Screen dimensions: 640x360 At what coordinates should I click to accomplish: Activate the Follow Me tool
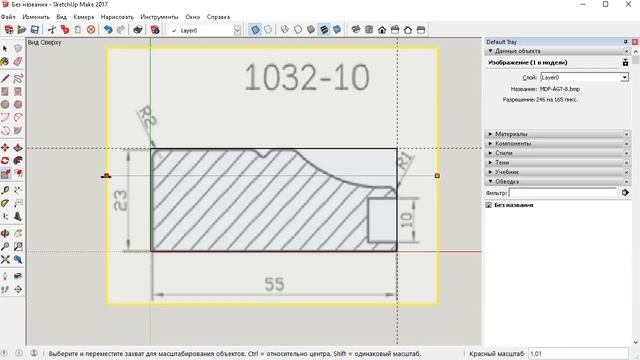coord(18,160)
